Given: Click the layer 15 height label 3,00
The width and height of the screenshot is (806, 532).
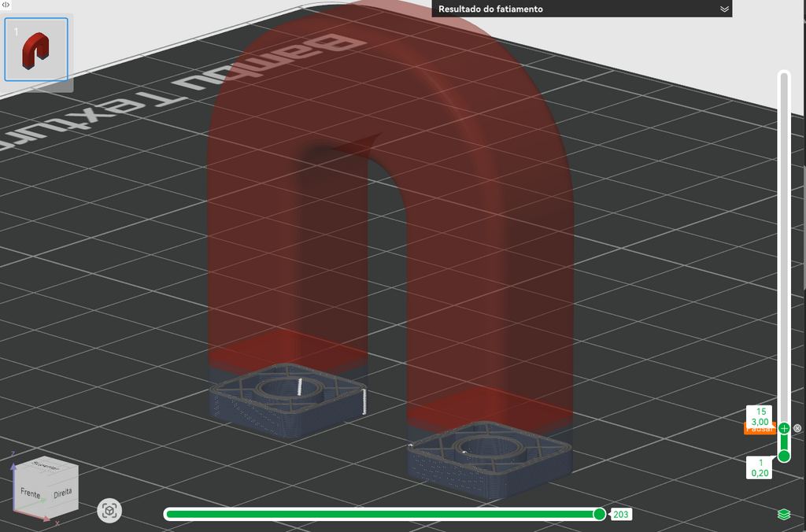Looking at the screenshot, I should tap(760, 422).
